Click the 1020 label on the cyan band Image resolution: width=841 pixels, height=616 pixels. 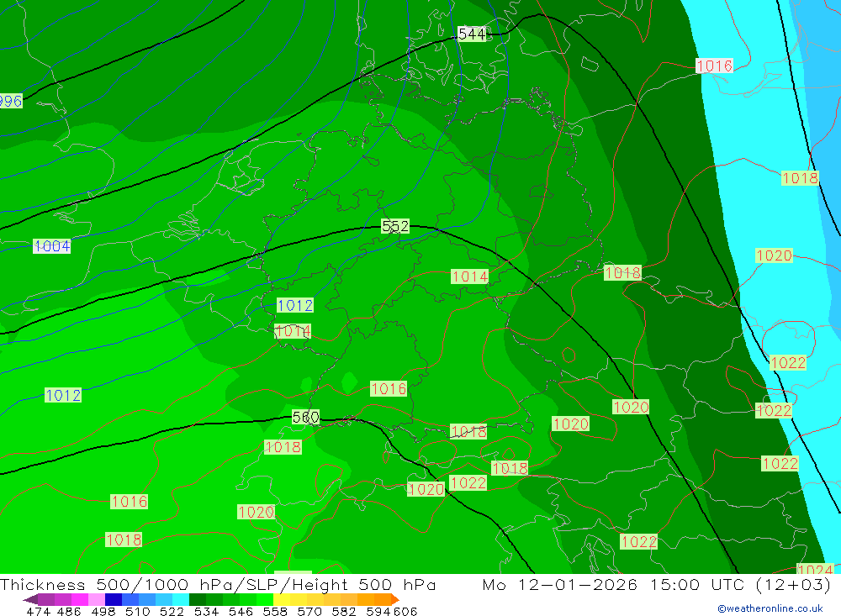[x=774, y=255]
